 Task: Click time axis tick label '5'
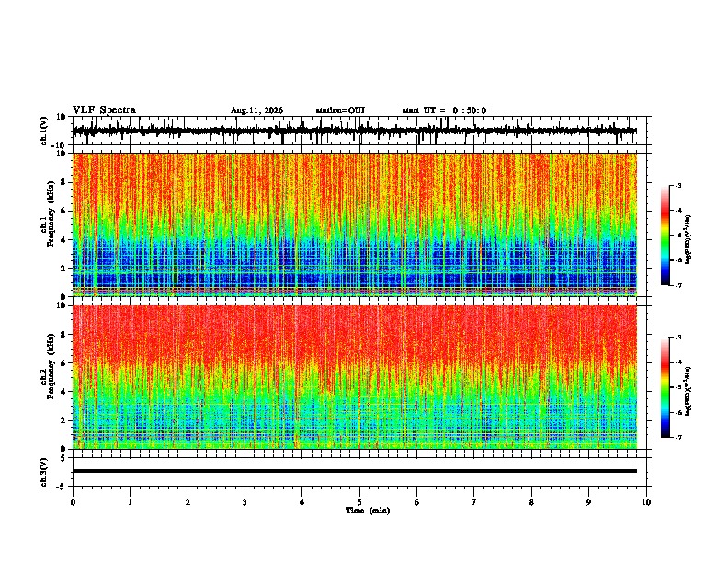pyautogui.click(x=359, y=502)
